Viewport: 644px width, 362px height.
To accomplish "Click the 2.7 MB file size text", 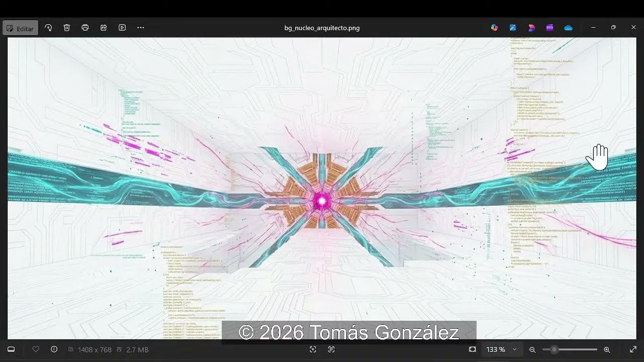I will point(137,349).
